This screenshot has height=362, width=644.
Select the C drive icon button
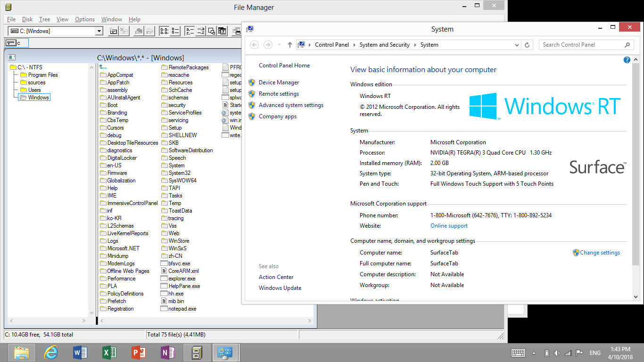tap(17, 43)
